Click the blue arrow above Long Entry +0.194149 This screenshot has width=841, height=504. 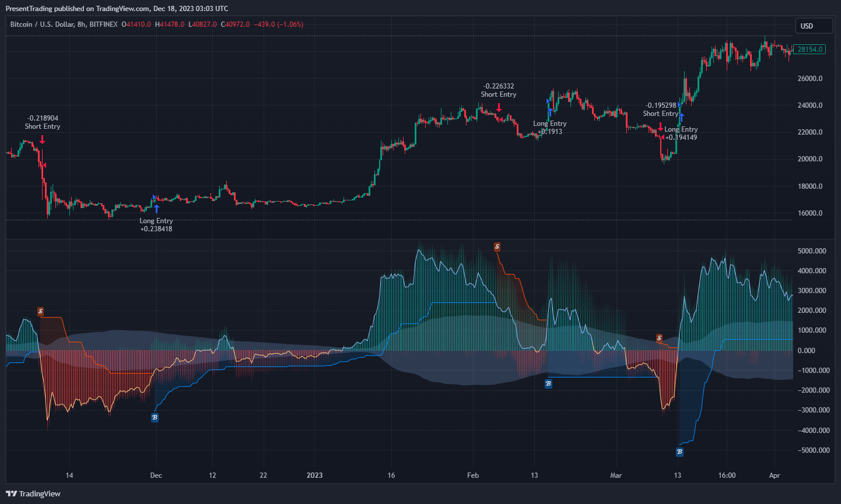pos(681,117)
